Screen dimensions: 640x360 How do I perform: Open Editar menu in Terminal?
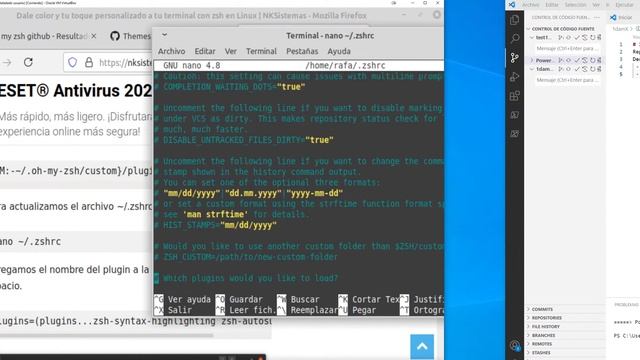pyautogui.click(x=205, y=51)
